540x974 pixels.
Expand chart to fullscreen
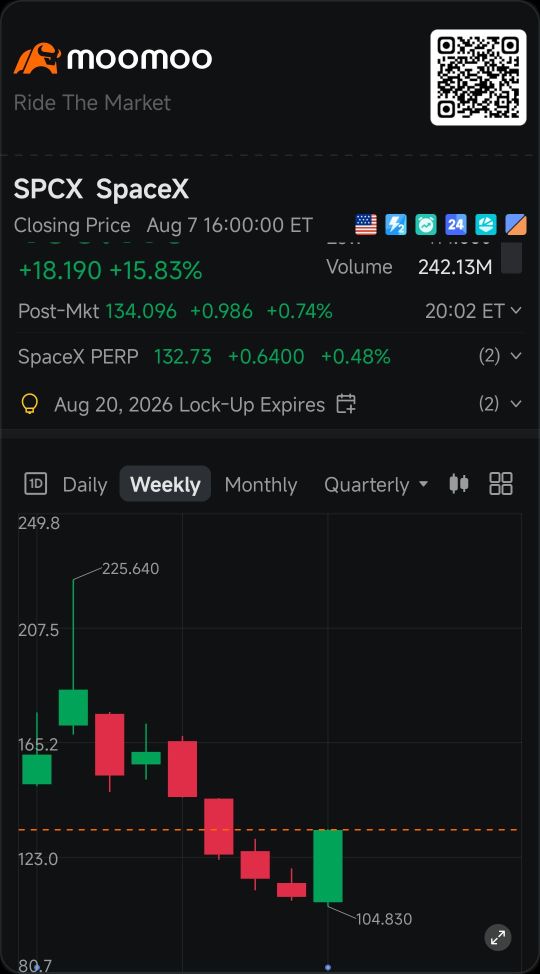tap(498, 937)
